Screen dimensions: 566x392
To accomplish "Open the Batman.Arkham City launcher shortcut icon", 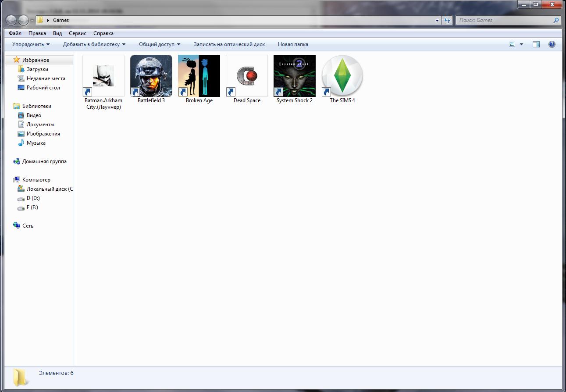I will pos(103,75).
